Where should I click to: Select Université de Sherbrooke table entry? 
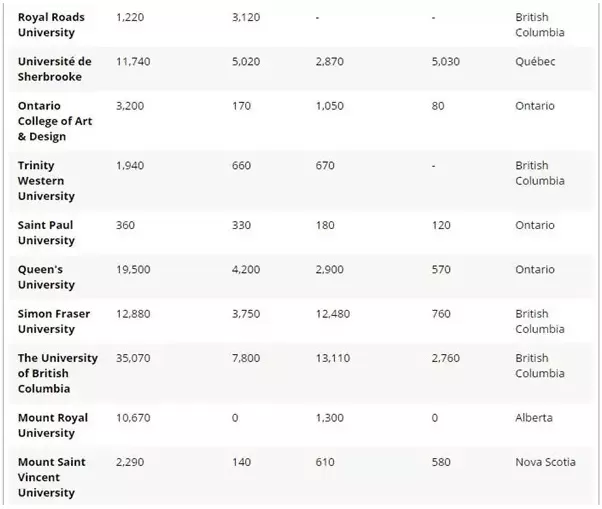coord(55,69)
